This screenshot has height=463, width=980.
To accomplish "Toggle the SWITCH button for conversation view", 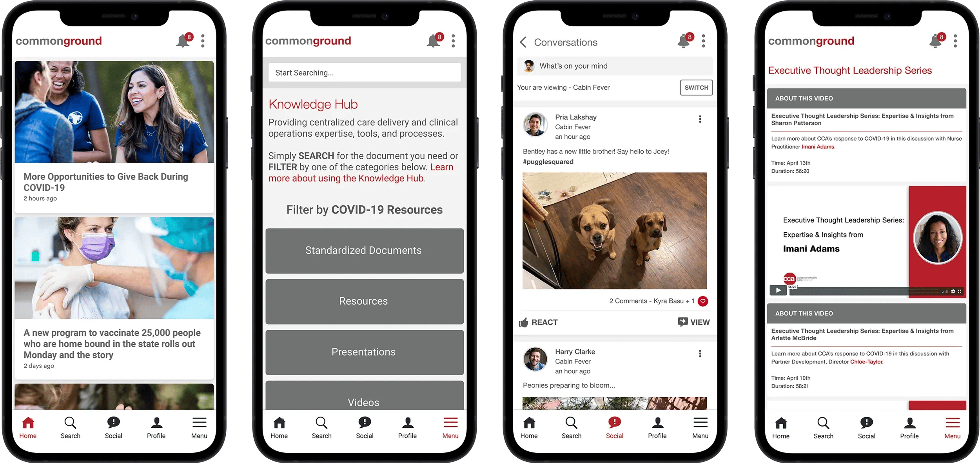I will coord(696,87).
